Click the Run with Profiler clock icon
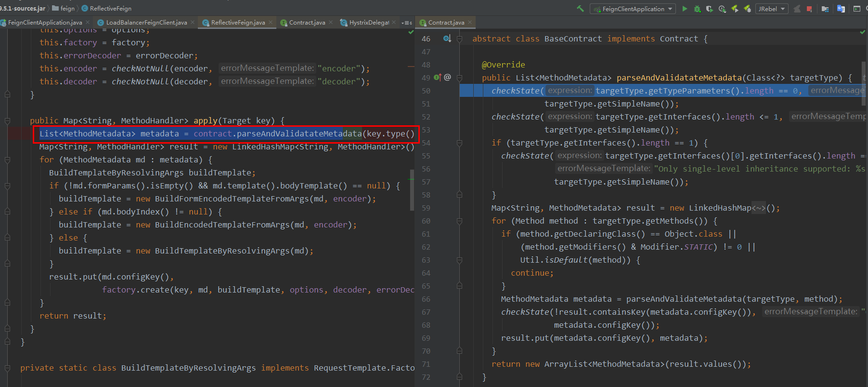Screen dimensions: 868x387 pos(722,9)
